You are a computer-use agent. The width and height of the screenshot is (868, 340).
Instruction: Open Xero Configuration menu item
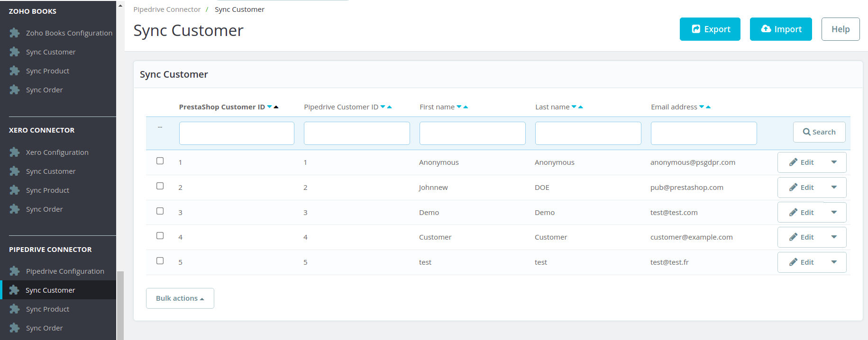58,152
